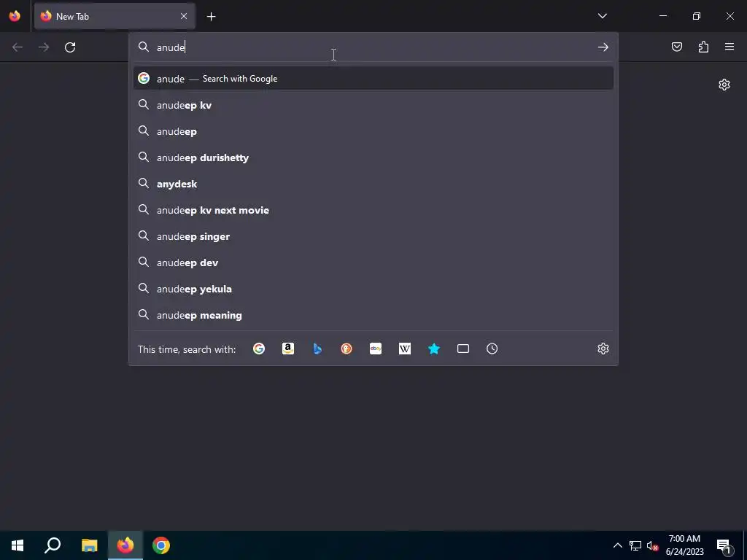747x560 pixels.
Task: Reload the current page
Action: [x=70, y=47]
